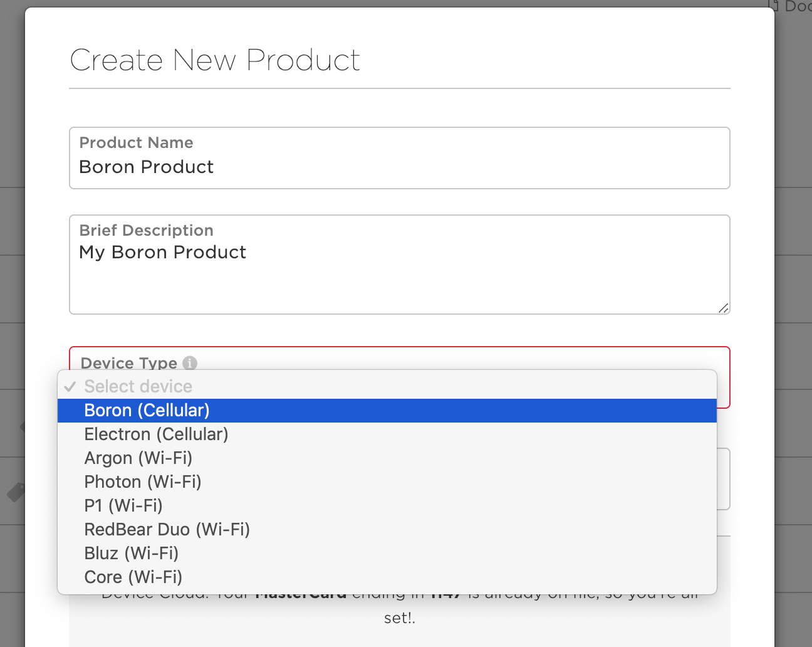Click the Device Type label
The image size is (812, 647).
[128, 363]
